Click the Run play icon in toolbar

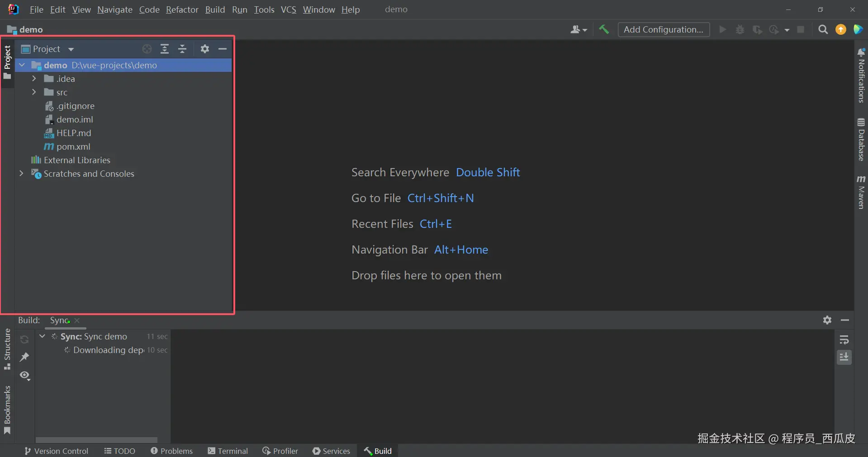click(723, 29)
